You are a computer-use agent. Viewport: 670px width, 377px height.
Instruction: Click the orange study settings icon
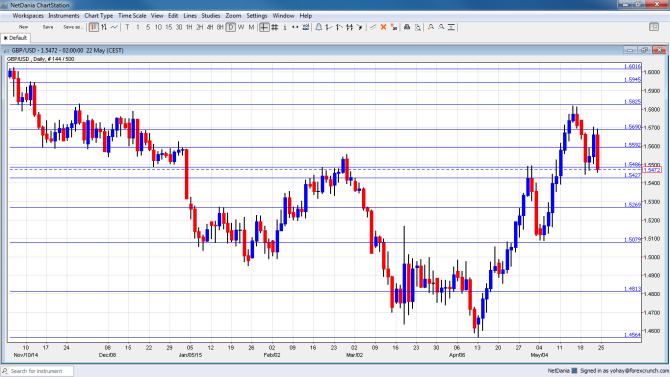[x=394, y=27]
